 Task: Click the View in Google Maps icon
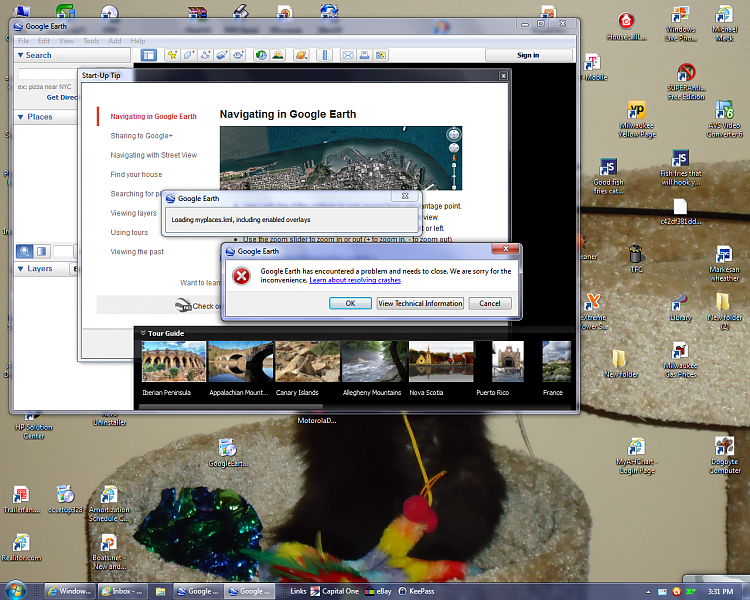[x=381, y=55]
